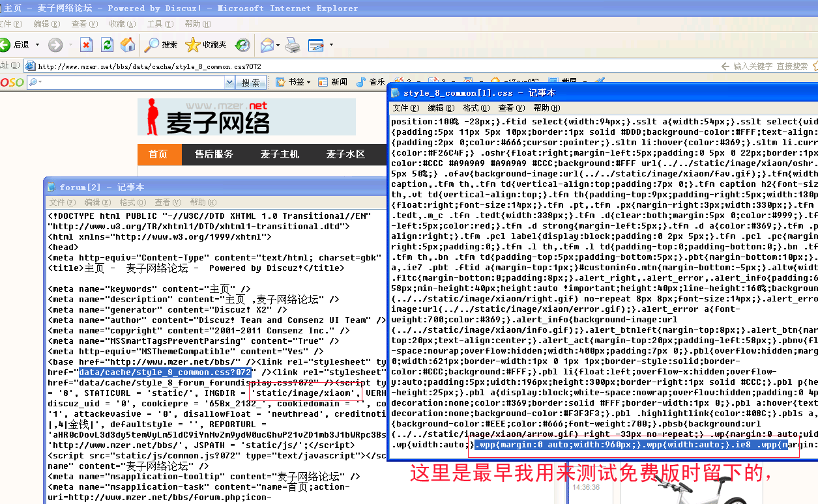Open IE 工具(T) menu
Image resolution: width=818 pixels, height=504 pixels.
pos(160,24)
